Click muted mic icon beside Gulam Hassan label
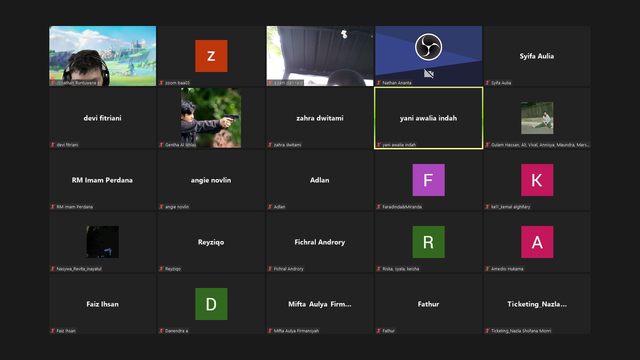Image resolution: width=640 pixels, height=360 pixels. coord(487,145)
